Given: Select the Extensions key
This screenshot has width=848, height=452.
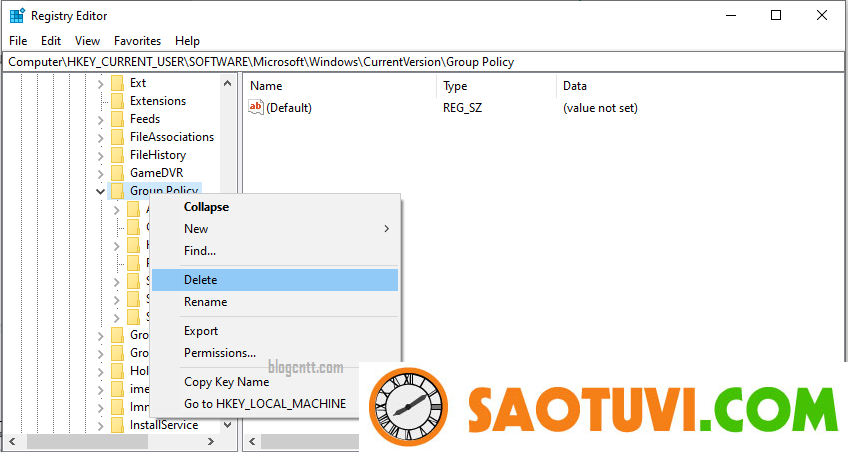Looking at the screenshot, I should pos(158,101).
